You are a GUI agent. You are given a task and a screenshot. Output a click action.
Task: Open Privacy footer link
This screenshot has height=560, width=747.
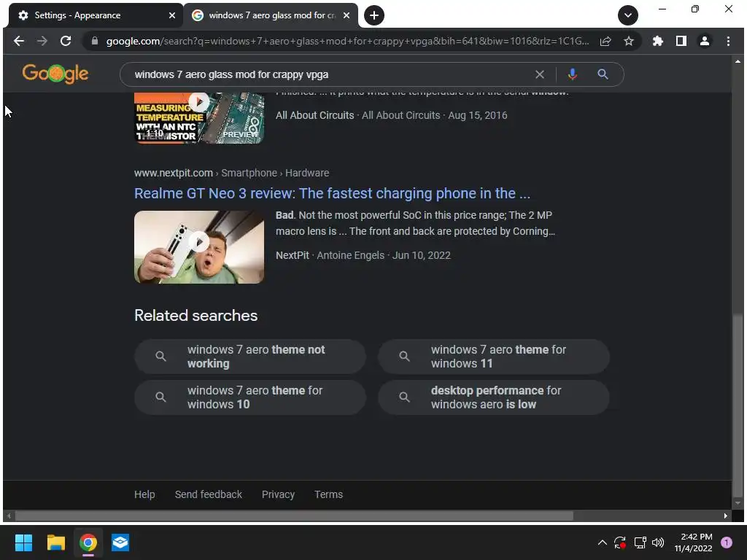[278, 494]
